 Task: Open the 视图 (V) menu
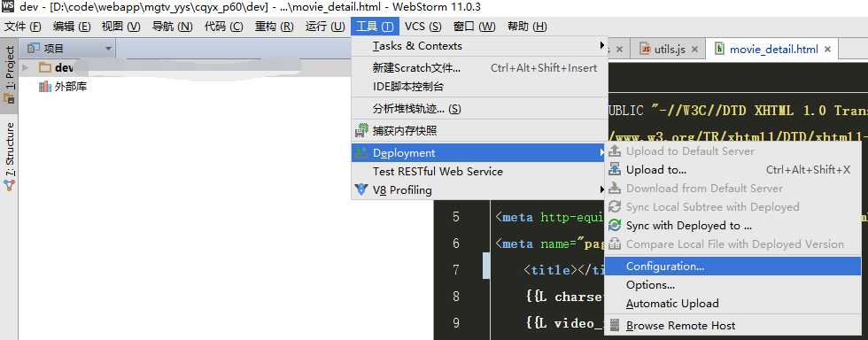[x=120, y=27]
